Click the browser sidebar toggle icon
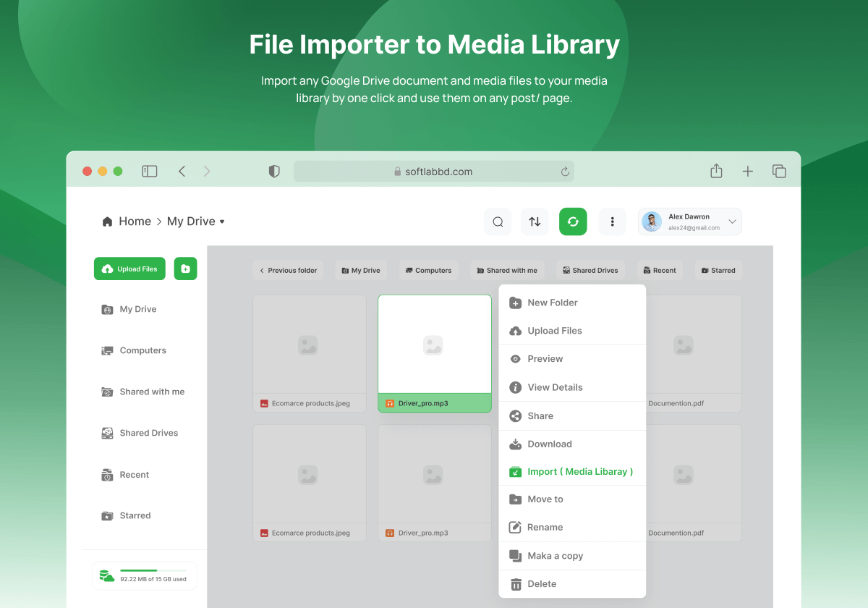Image resolution: width=868 pixels, height=608 pixels. coord(150,172)
